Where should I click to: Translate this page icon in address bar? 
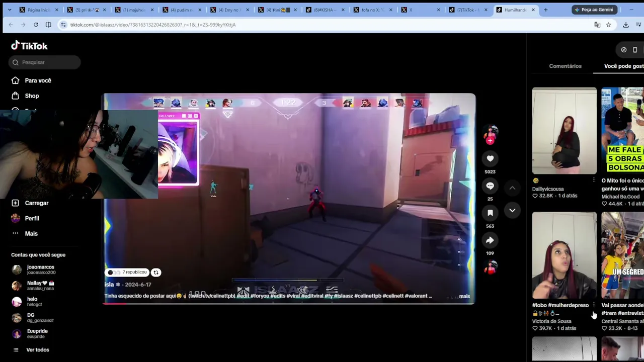click(x=597, y=25)
